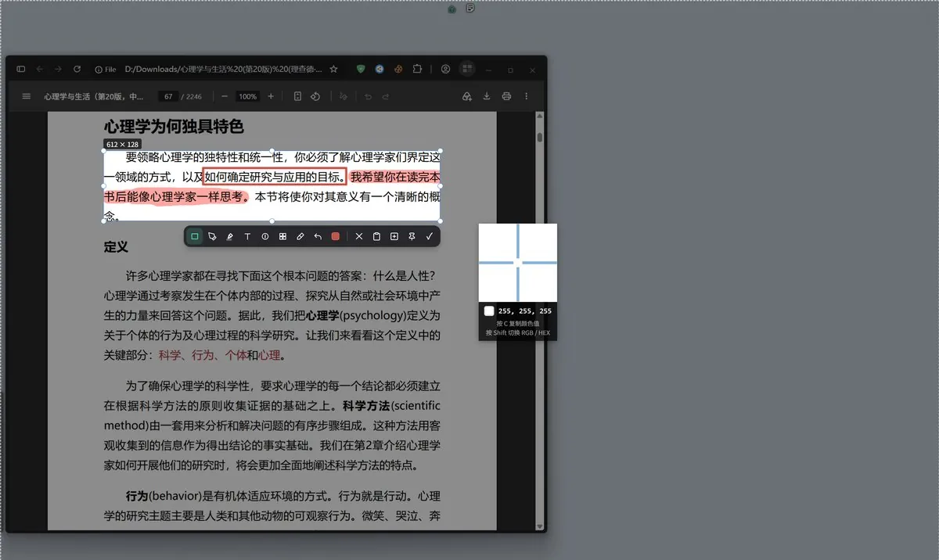Image resolution: width=939 pixels, height=560 pixels.
Task: Confirm screenshot with checkmark
Action: 430,236
